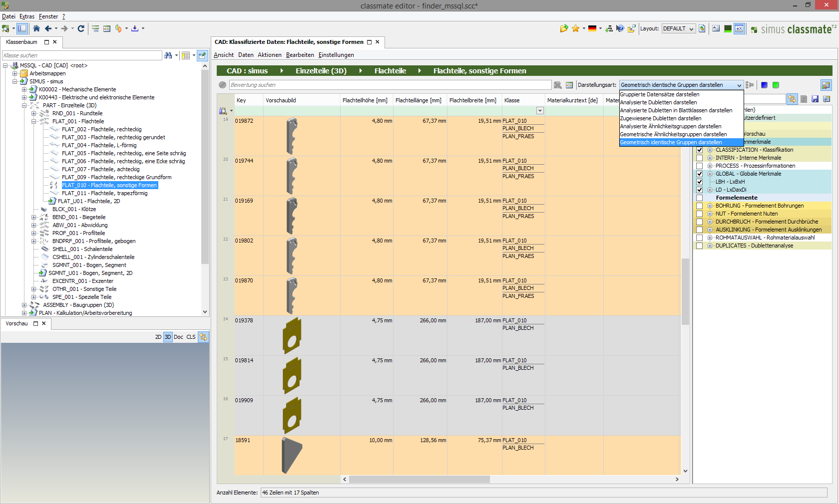Reload view with the refresh icon
The image size is (839, 504).
[81, 28]
